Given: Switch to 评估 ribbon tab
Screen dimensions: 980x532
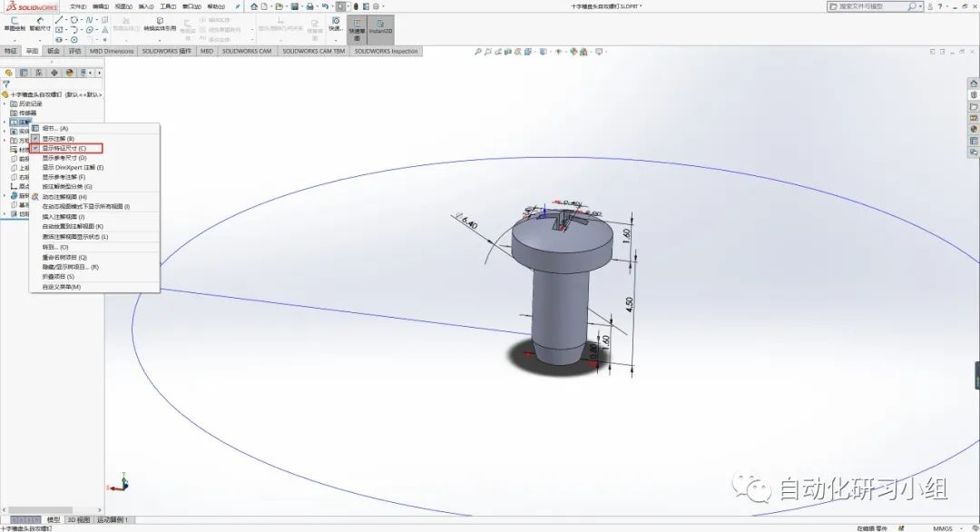Looking at the screenshot, I should [75, 51].
